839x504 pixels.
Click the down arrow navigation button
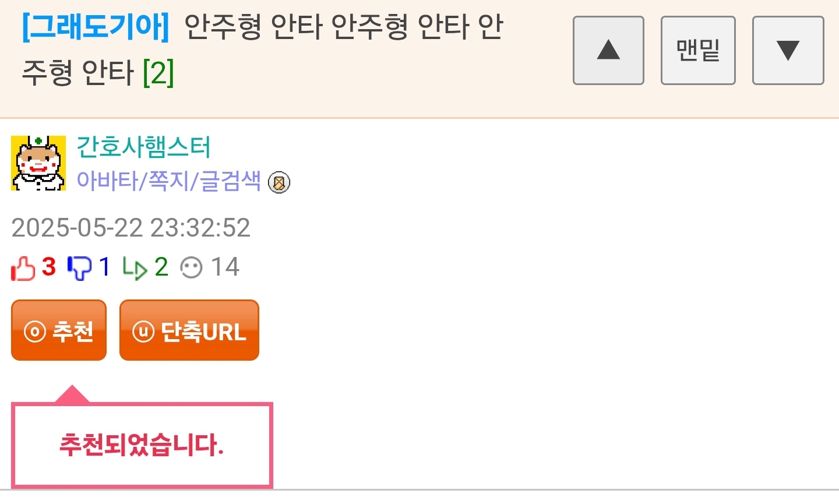(788, 51)
